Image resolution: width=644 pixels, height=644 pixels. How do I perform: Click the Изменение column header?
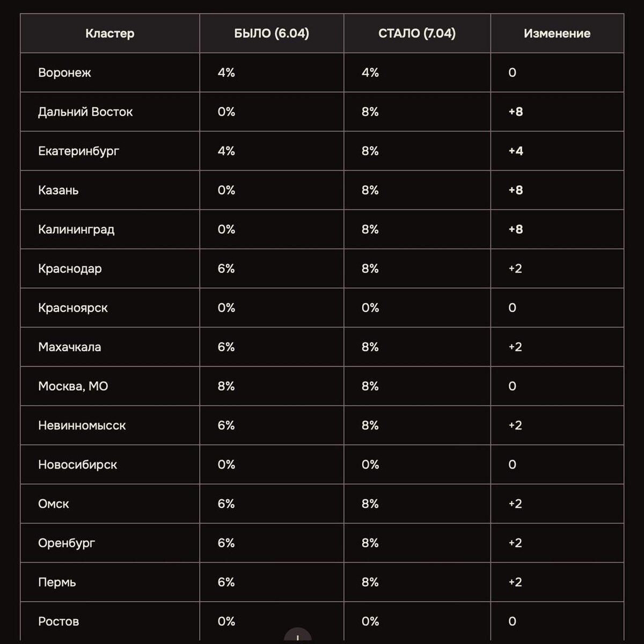tap(557, 33)
